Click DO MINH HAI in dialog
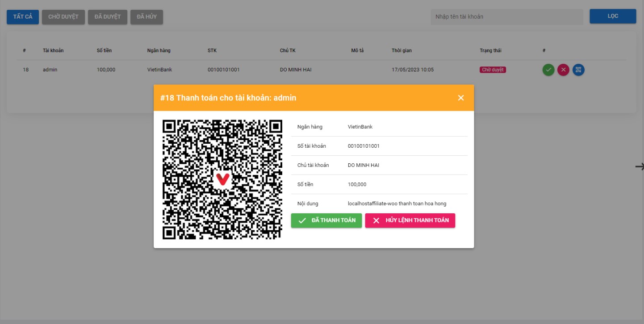 (364, 165)
